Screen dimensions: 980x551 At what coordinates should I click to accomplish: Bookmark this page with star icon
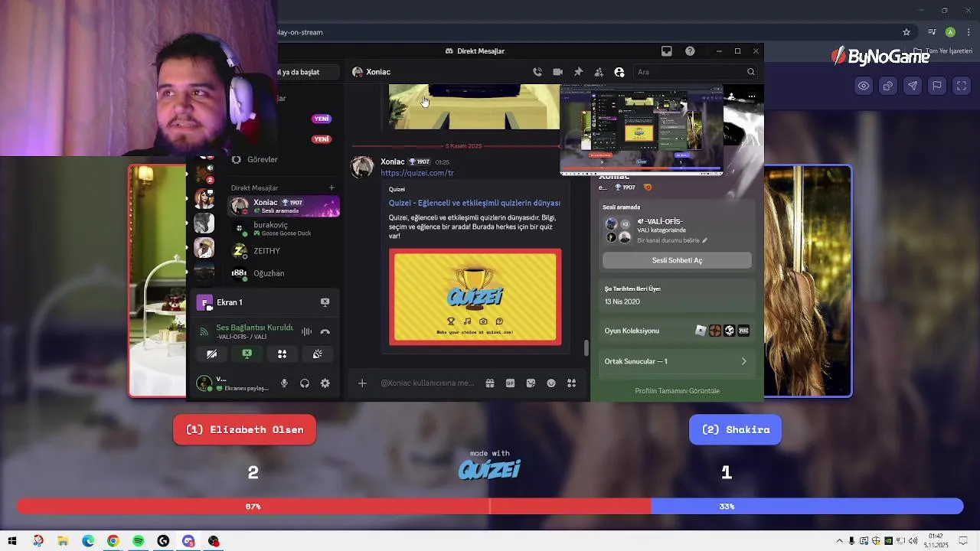coord(906,32)
